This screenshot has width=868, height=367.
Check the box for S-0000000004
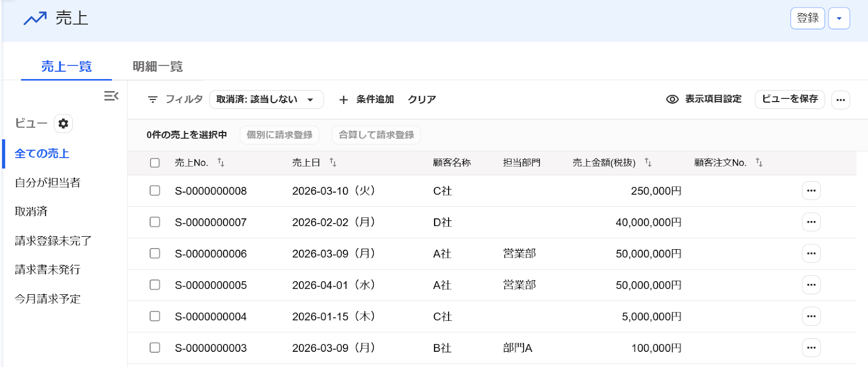(155, 317)
